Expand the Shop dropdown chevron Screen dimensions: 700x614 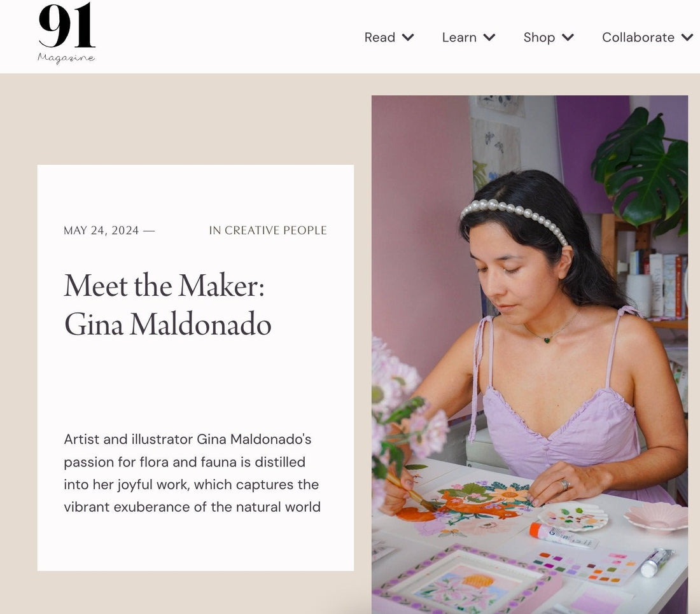[x=568, y=38]
